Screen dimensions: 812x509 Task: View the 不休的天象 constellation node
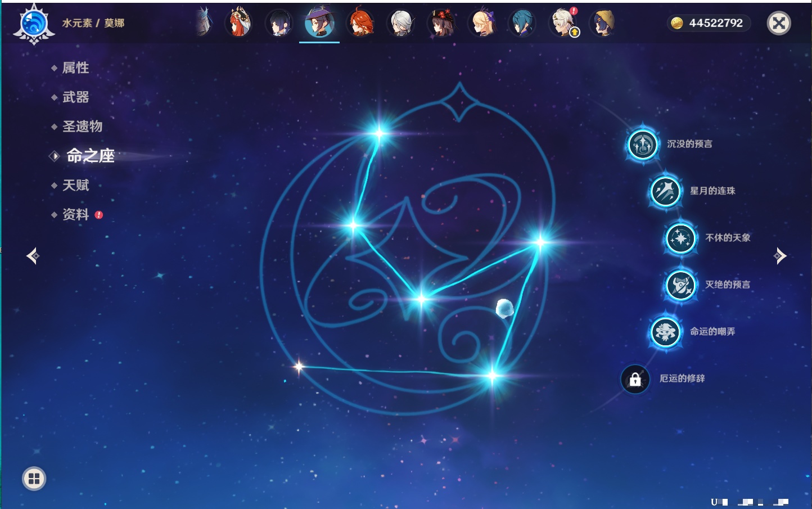681,238
